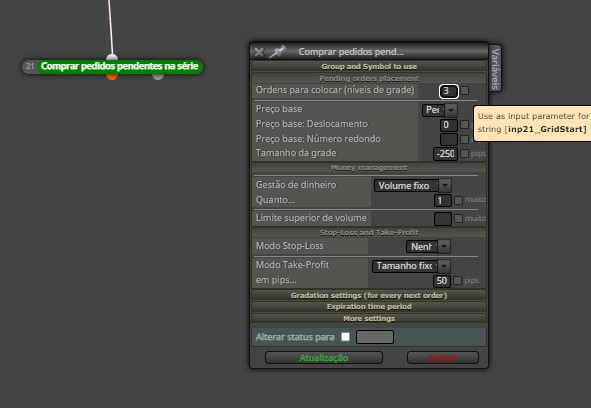Tick checkbox beside Limite superior de volume

coord(458,218)
